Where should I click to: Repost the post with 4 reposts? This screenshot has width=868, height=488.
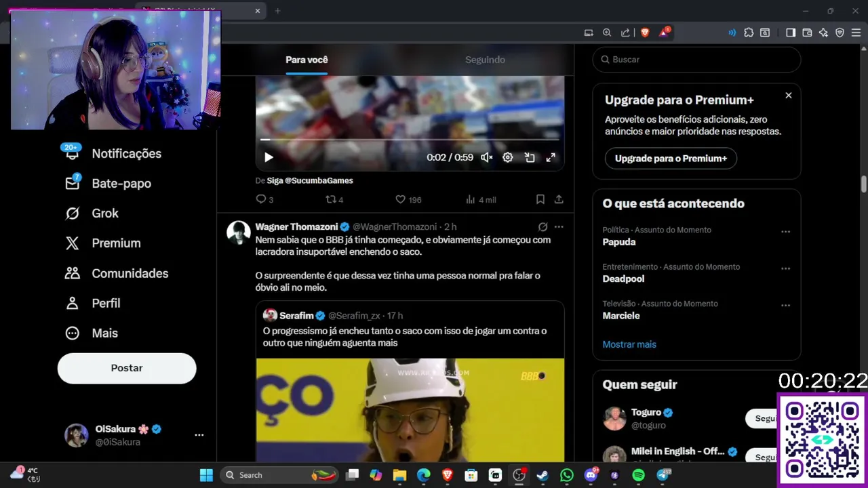334,199
